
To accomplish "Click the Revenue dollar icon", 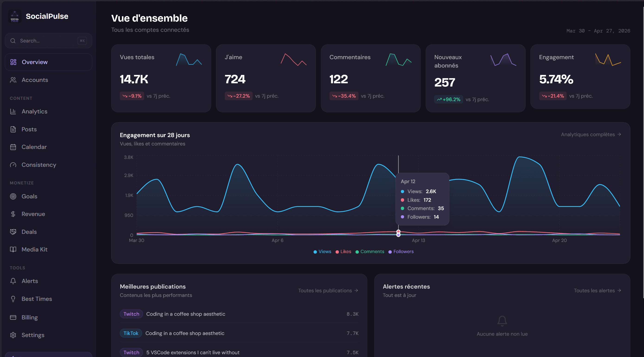I will tap(13, 214).
